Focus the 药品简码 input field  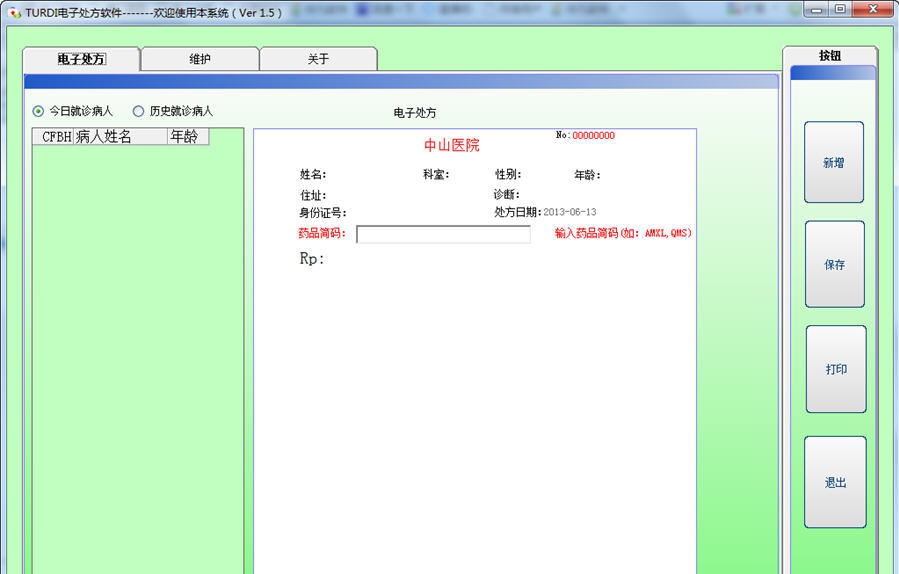point(443,234)
